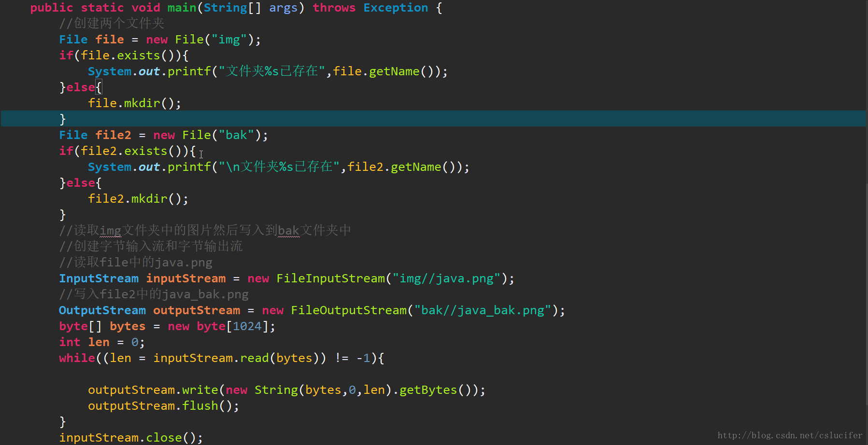Click the 'Exception' class name
The image size is (868, 445).
[x=396, y=8]
